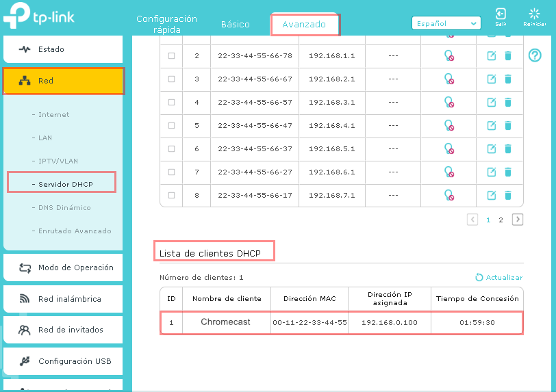Switch to the Básico tab
Screen dimensions: 556x392
[x=235, y=25]
